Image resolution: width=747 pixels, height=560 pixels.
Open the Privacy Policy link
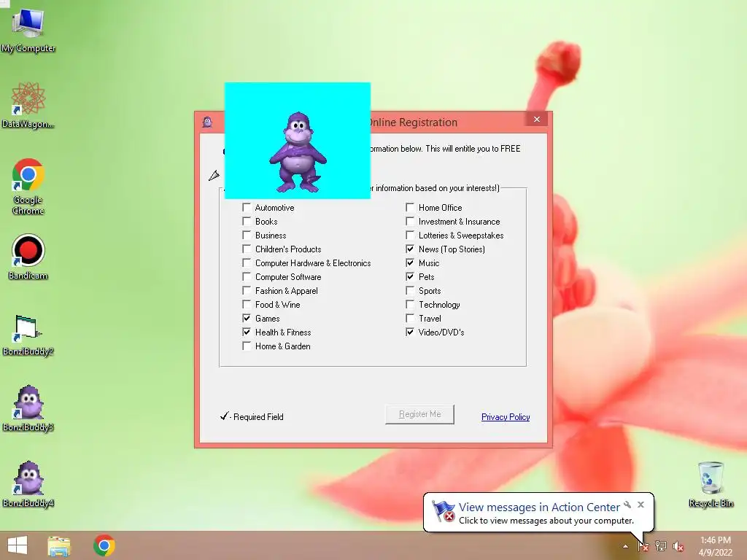pyautogui.click(x=506, y=416)
